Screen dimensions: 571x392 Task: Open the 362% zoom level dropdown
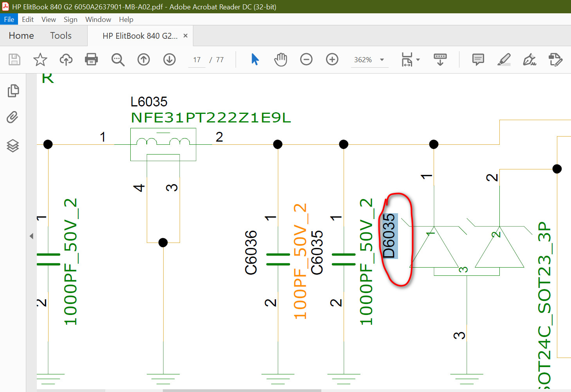pos(382,60)
